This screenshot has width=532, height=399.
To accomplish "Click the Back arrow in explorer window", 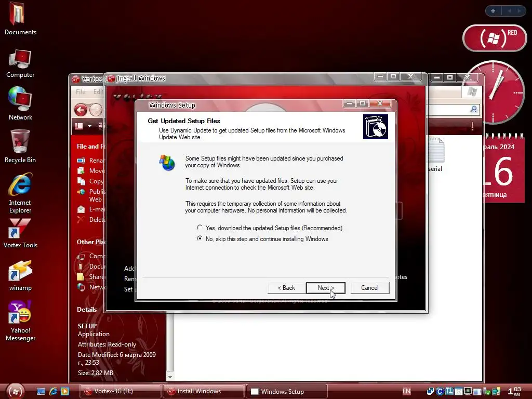I will pos(81,110).
